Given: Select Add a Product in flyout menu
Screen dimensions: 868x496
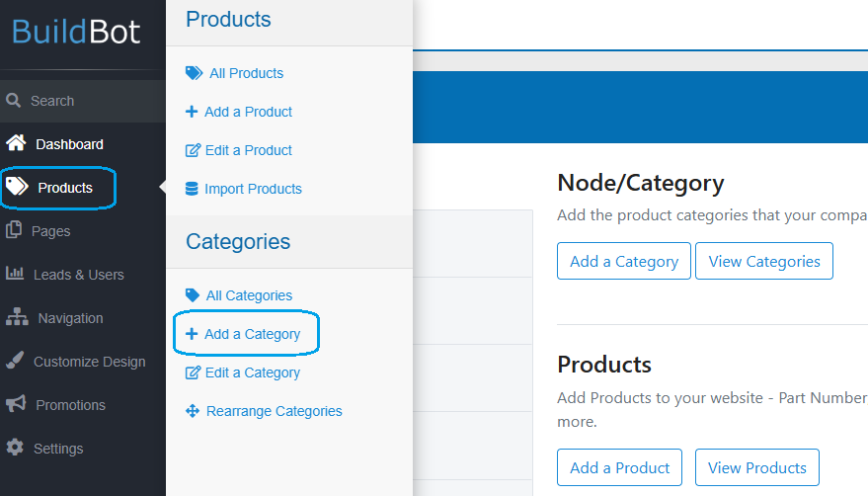Looking at the screenshot, I should [x=239, y=112].
